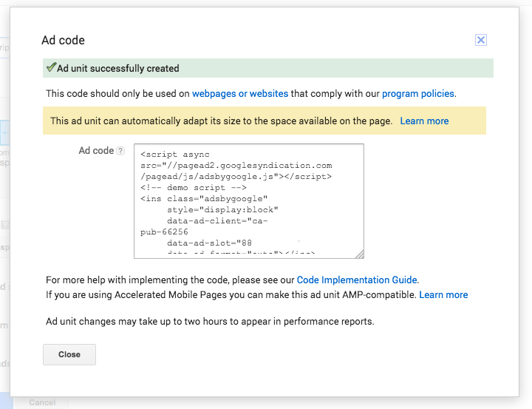The image size is (532, 409).
Task: Click Learn more about AMP-compatible ads
Action: tap(443, 294)
